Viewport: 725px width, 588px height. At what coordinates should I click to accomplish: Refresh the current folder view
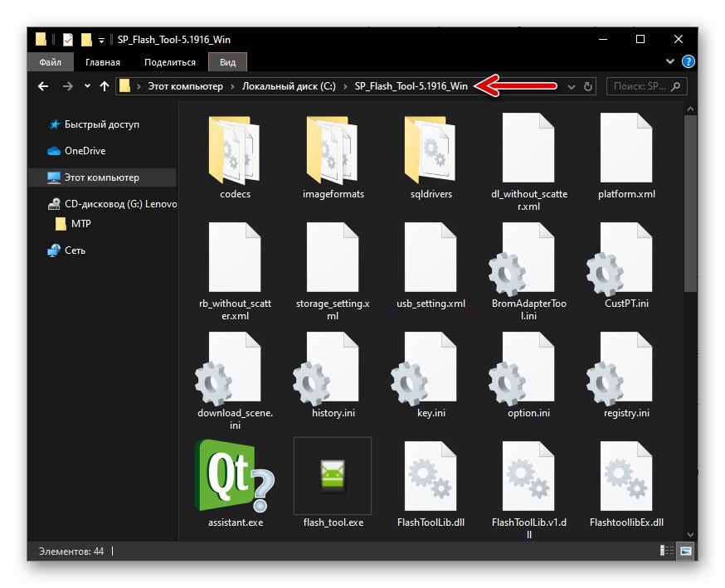click(587, 86)
